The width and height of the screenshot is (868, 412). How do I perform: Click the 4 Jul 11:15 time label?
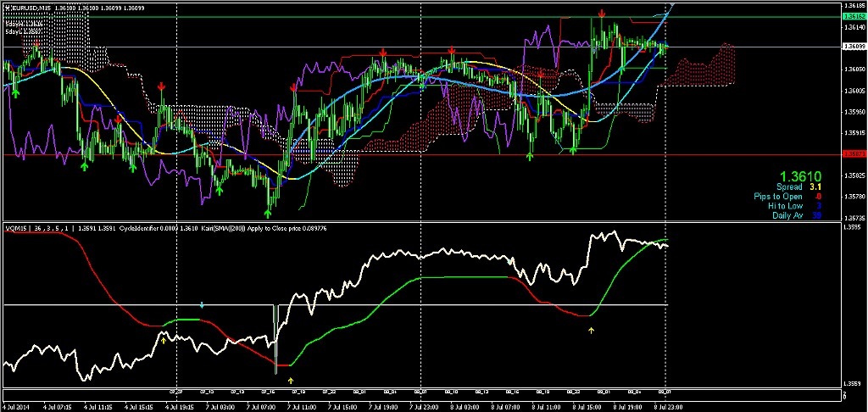click(98, 406)
